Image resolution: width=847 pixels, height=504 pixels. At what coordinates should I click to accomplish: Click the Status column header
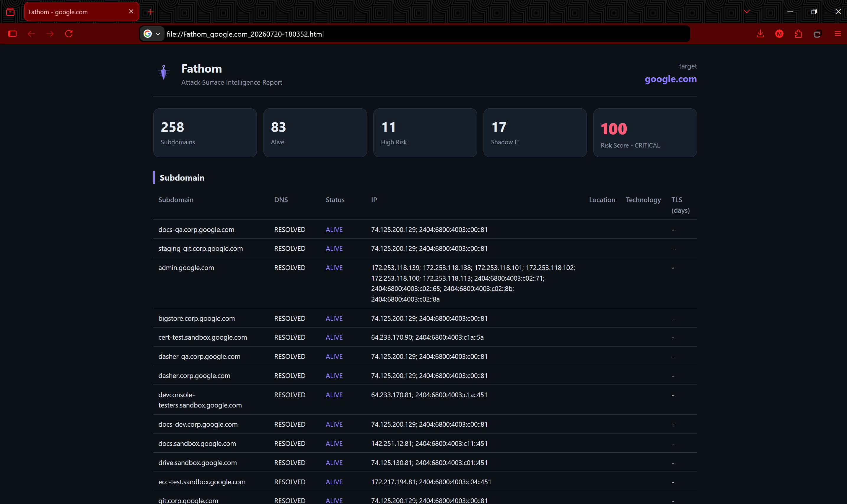[335, 200]
